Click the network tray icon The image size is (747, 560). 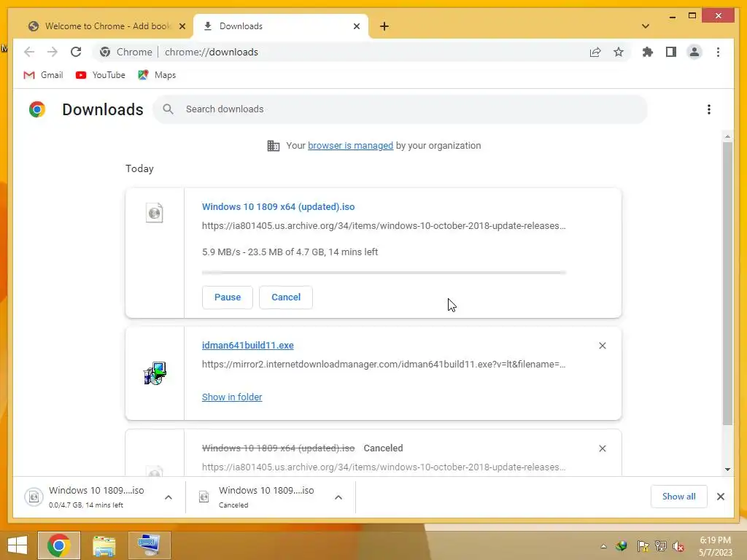click(660, 546)
